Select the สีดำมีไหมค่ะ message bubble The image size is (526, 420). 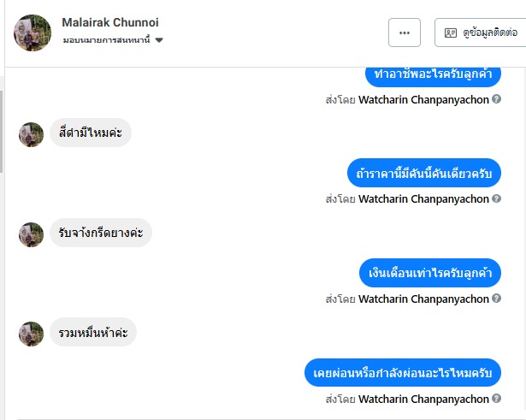pyautogui.click(x=90, y=133)
